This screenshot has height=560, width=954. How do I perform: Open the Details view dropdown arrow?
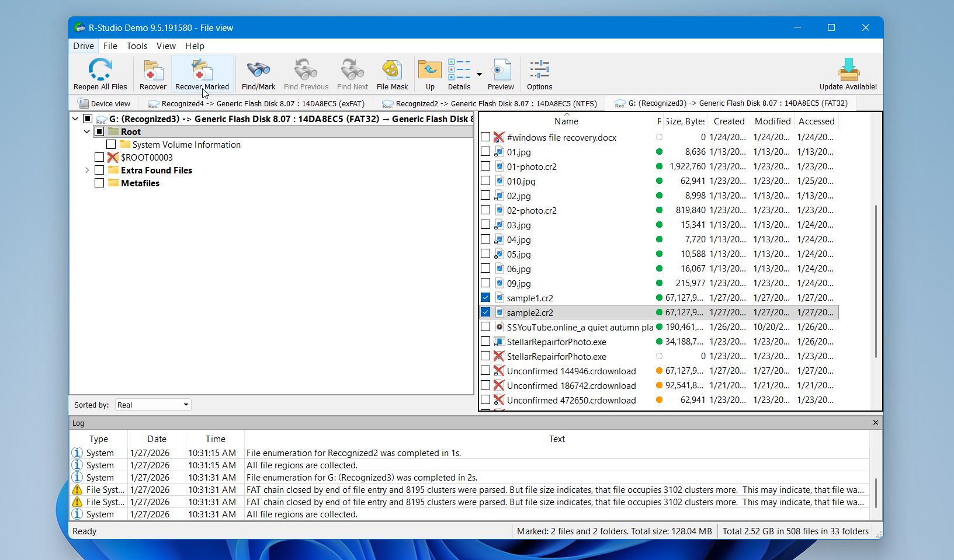[x=479, y=74]
